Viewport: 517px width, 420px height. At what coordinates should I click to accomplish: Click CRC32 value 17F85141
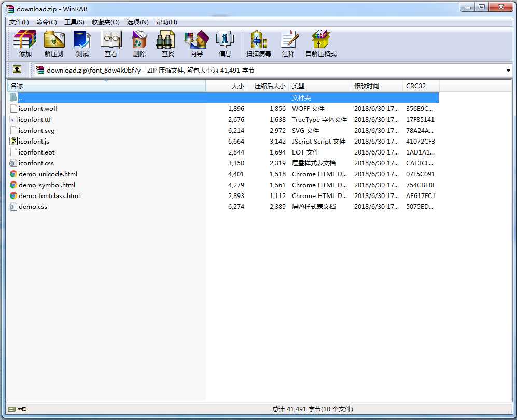click(420, 119)
